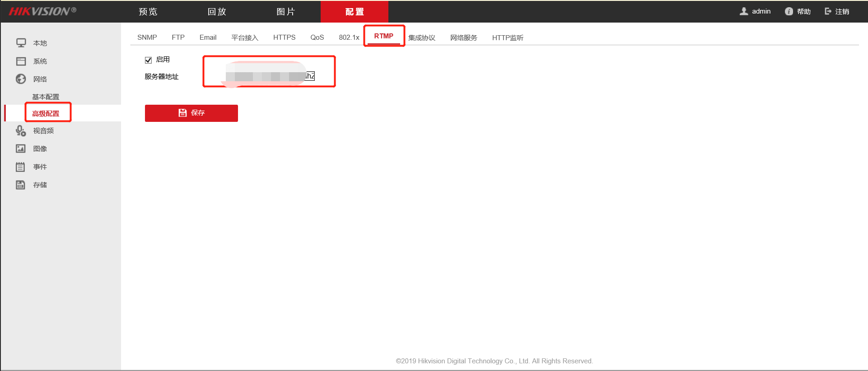Click the help info icon

789,11
